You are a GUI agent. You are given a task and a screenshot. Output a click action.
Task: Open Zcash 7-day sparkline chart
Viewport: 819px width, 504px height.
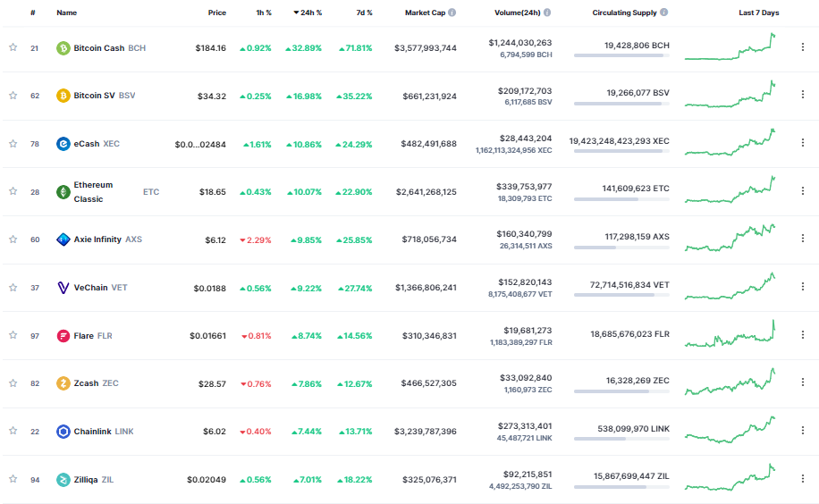(730, 382)
